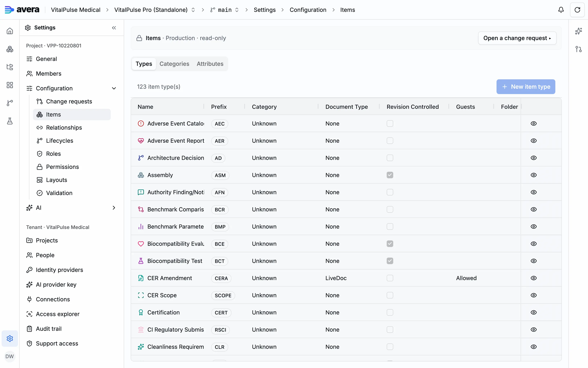Image resolution: width=588 pixels, height=368 pixels.
Task: Click the cubes icon in left rail
Action: (10, 49)
